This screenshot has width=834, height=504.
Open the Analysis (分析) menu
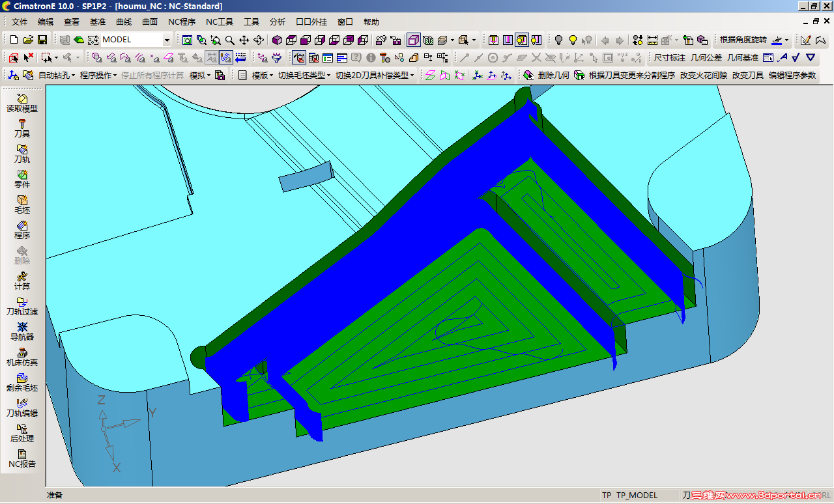[x=277, y=21]
